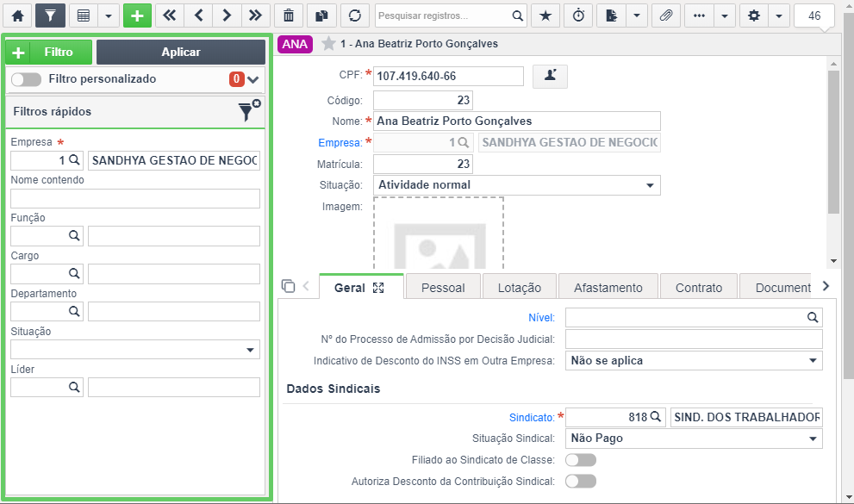Screen dimensions: 854x504
Task: Click the 46 record counter box
Action: (814, 16)
